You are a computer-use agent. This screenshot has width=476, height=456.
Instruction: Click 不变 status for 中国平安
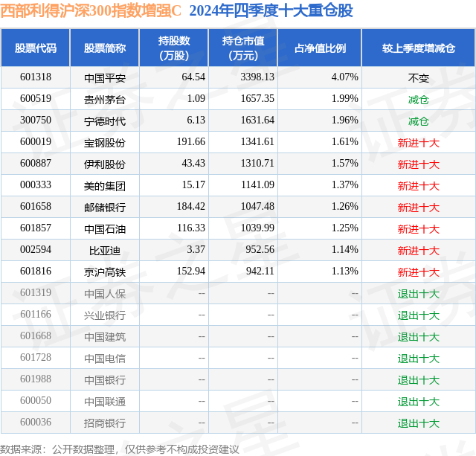click(x=418, y=77)
